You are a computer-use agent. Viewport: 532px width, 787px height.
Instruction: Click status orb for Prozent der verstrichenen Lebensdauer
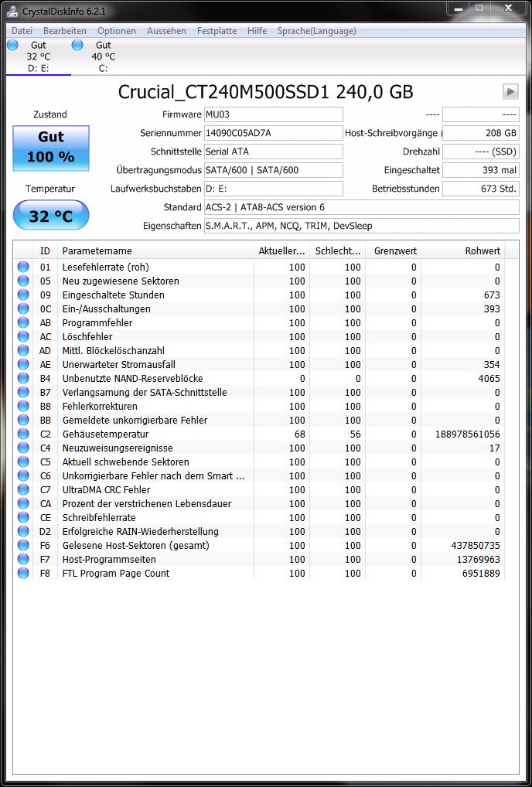(x=23, y=503)
